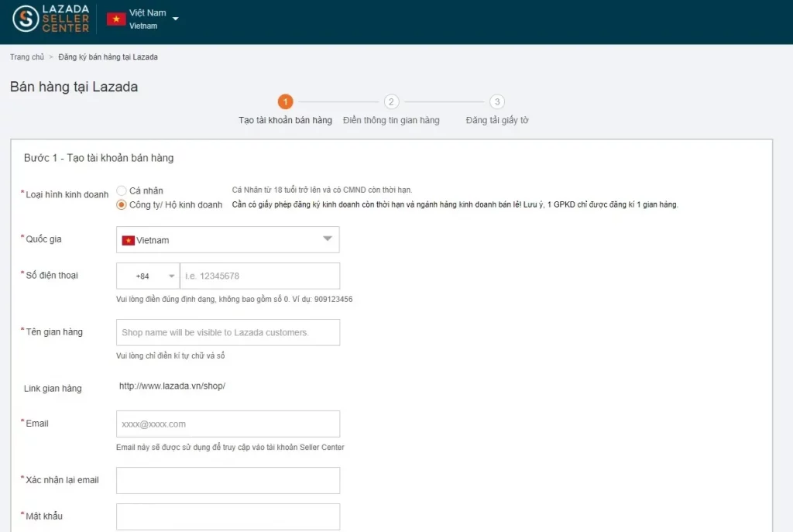Screen dimensions: 793x532
Task: Click the Vietnam flag icon in the header
Action: 116,17
